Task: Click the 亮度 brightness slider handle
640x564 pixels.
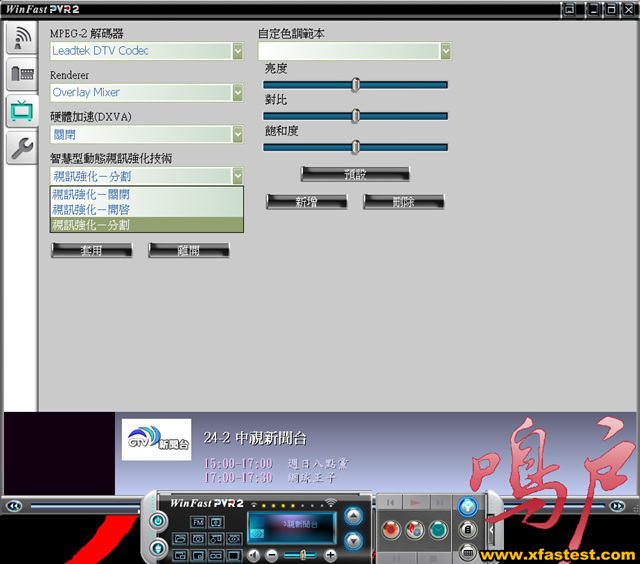Action: click(x=355, y=85)
